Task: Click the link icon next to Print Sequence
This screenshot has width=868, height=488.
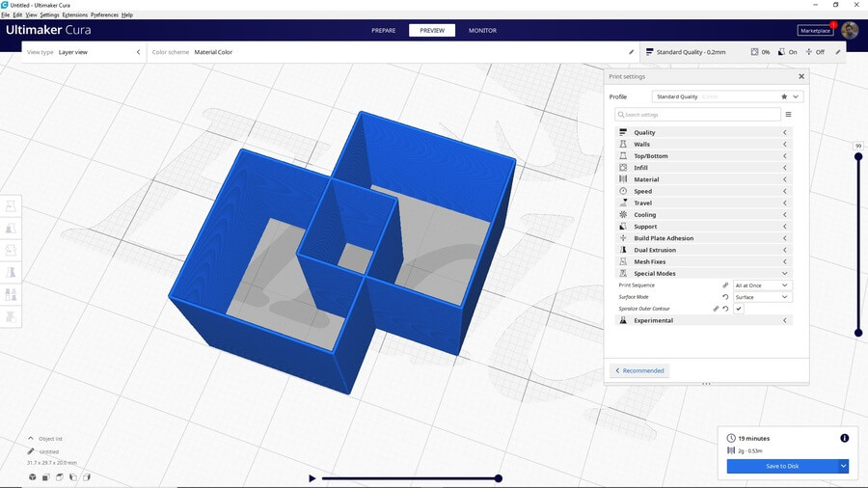Action: pyautogui.click(x=725, y=285)
